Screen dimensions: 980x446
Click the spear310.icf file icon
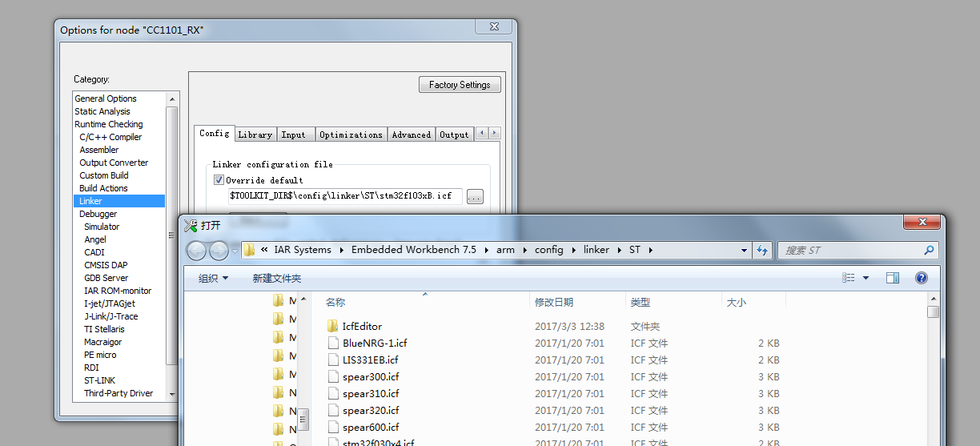pos(333,393)
